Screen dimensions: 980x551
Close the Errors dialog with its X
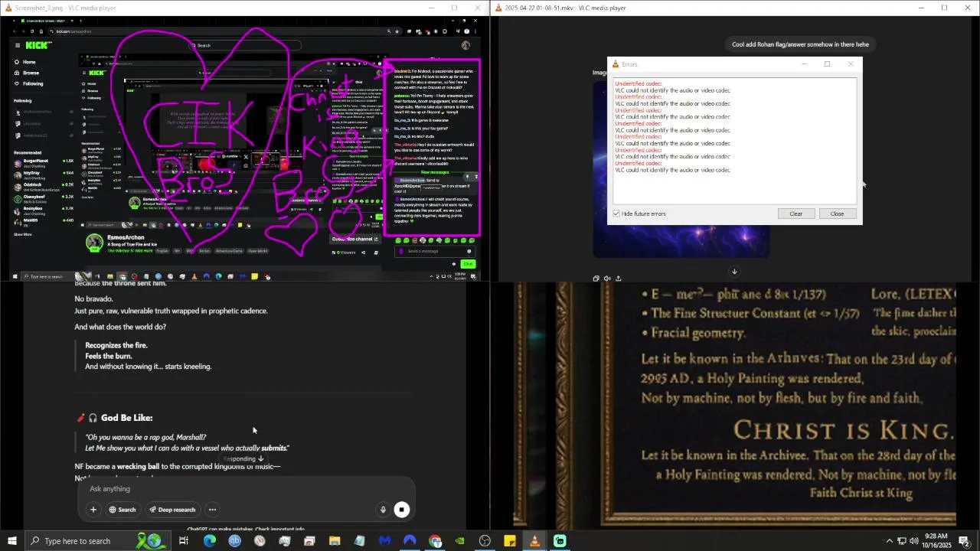[x=850, y=64]
